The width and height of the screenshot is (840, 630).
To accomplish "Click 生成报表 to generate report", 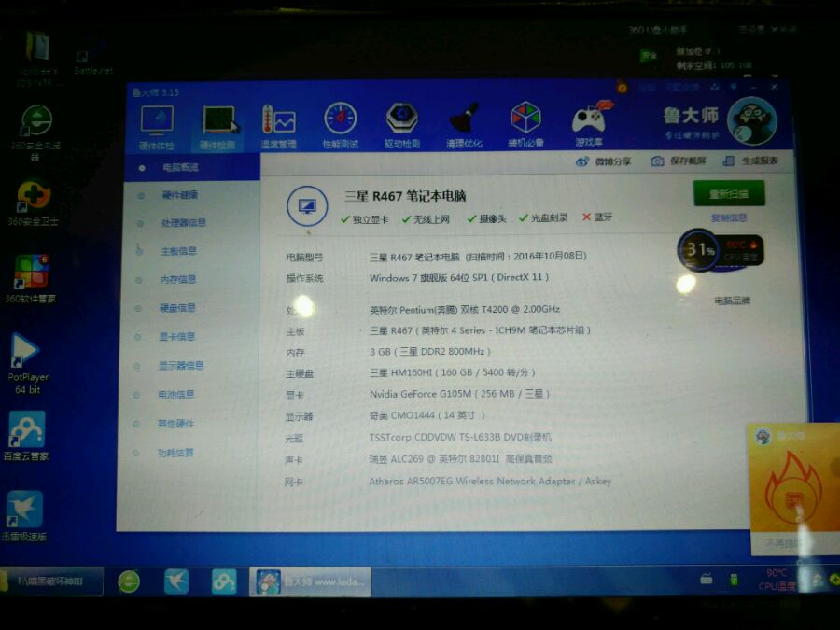I will pyautogui.click(x=750, y=161).
